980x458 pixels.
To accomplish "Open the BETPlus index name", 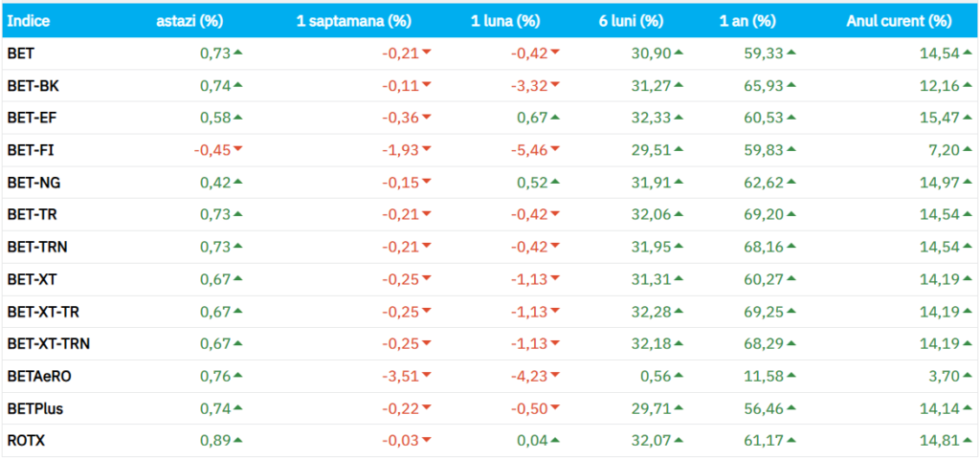I will (33, 408).
